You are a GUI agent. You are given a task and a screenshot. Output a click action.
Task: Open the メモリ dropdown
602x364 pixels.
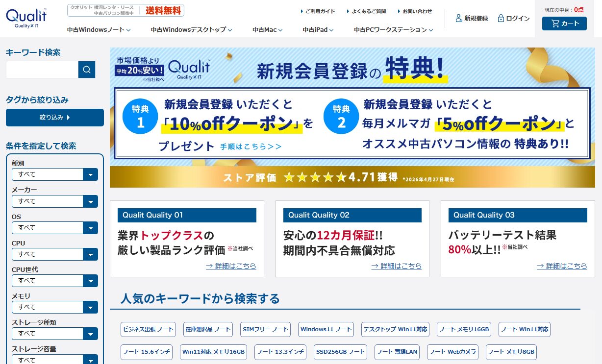pyautogui.click(x=55, y=307)
